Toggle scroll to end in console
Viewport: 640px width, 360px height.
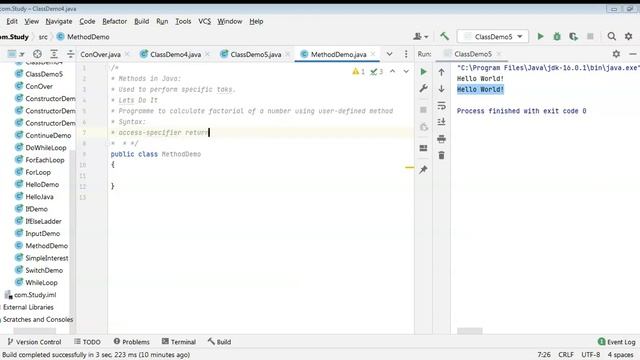coord(441,122)
